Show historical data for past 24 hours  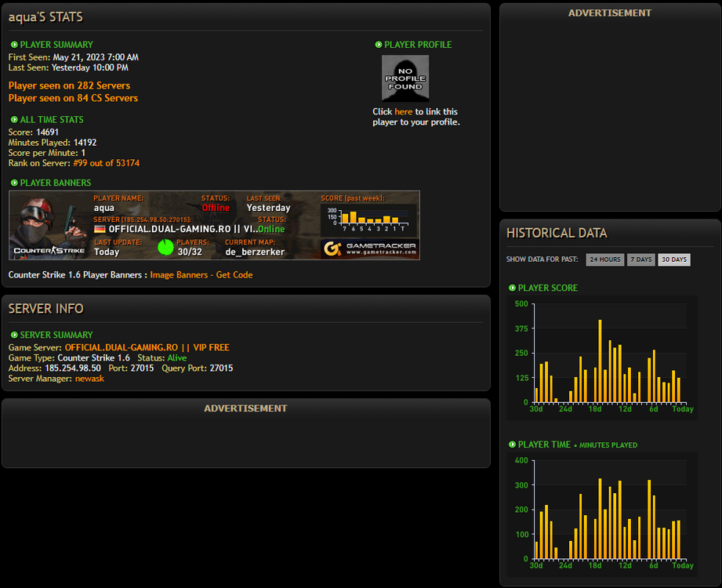(604, 260)
